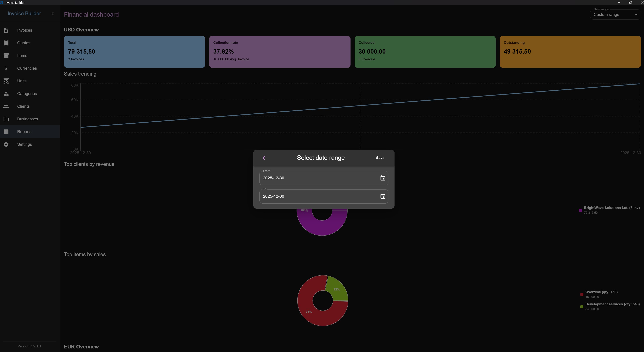Screen dimensions: 644x352
Task: Open Settings menu item
Action: 30,144
